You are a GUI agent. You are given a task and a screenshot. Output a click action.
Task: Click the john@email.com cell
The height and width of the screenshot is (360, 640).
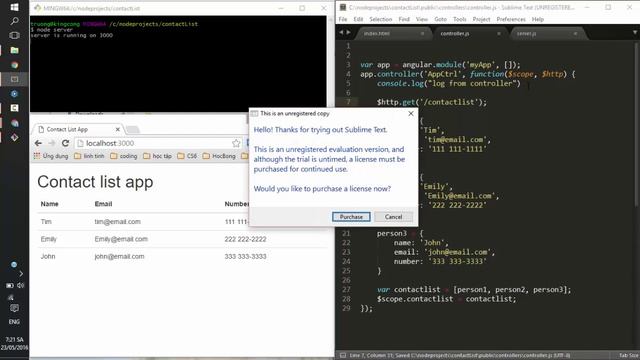119,256
